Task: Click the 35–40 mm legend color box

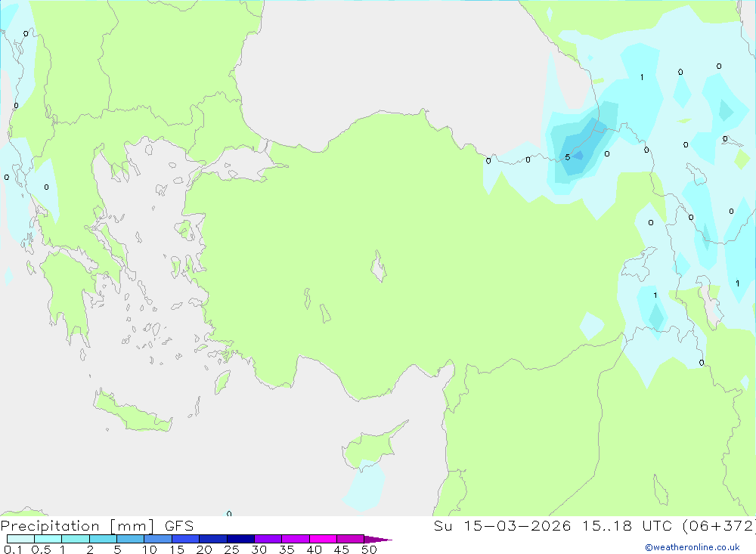Action: (296, 539)
